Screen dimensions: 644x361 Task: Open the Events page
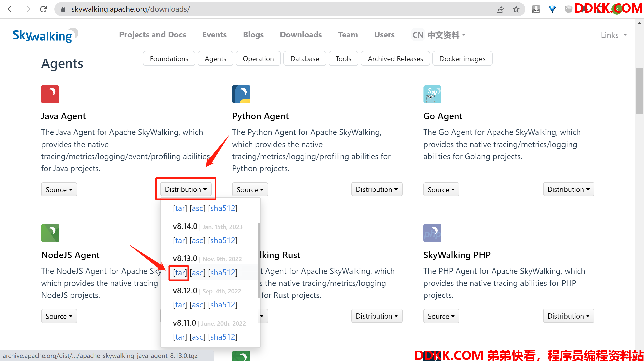click(214, 35)
